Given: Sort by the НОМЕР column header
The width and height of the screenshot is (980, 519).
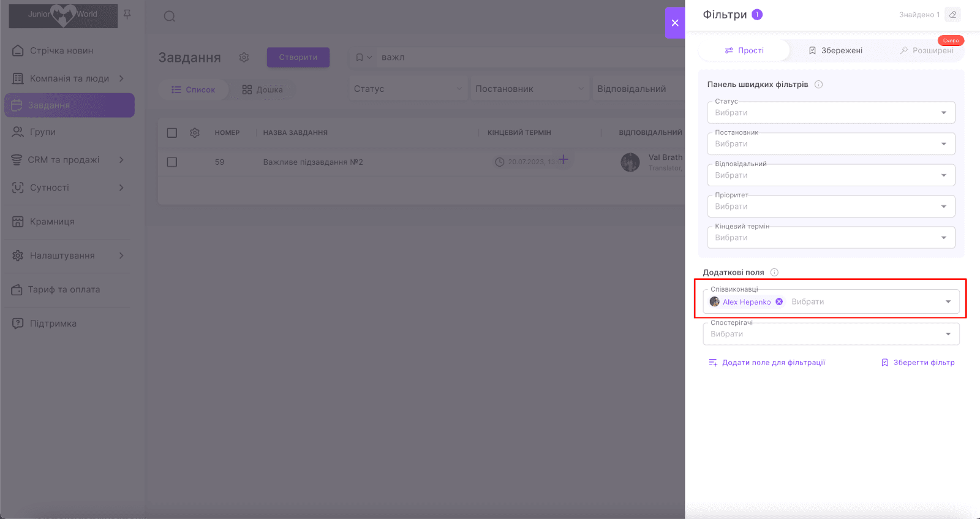Looking at the screenshot, I should click(x=227, y=132).
